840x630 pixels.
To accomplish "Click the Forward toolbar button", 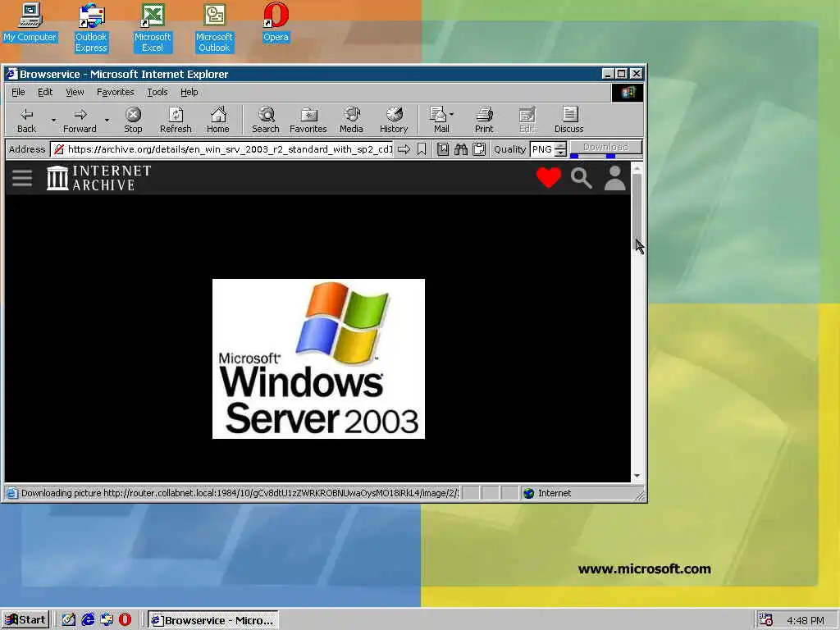I will pos(80,120).
